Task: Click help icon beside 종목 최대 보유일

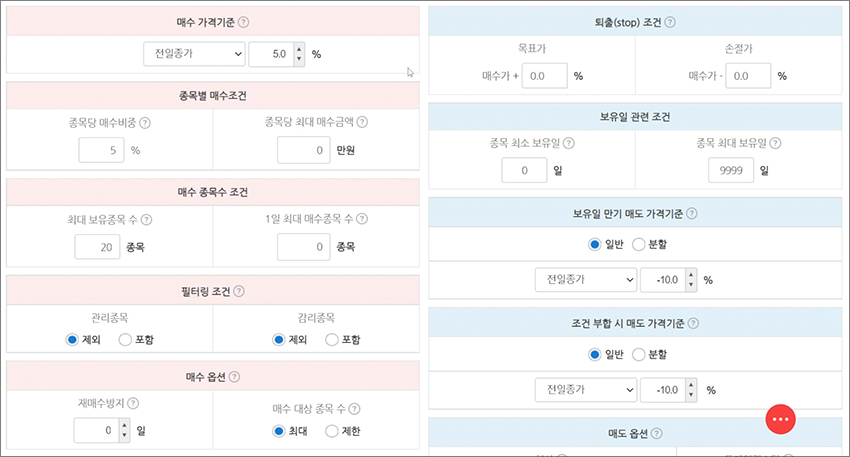Action: [x=775, y=143]
